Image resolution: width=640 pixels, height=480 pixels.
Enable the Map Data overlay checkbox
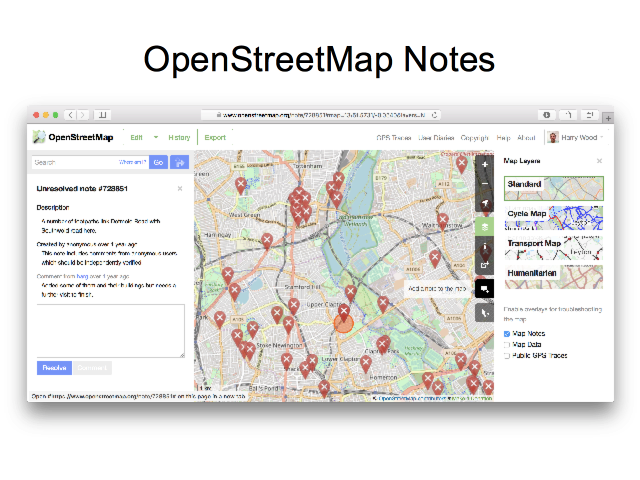[507, 345]
